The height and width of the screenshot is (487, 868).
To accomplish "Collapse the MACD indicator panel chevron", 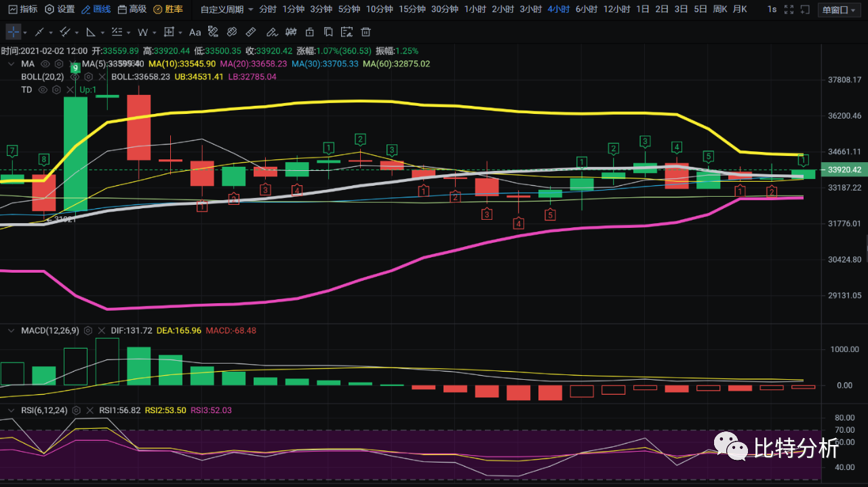I will click(10, 330).
